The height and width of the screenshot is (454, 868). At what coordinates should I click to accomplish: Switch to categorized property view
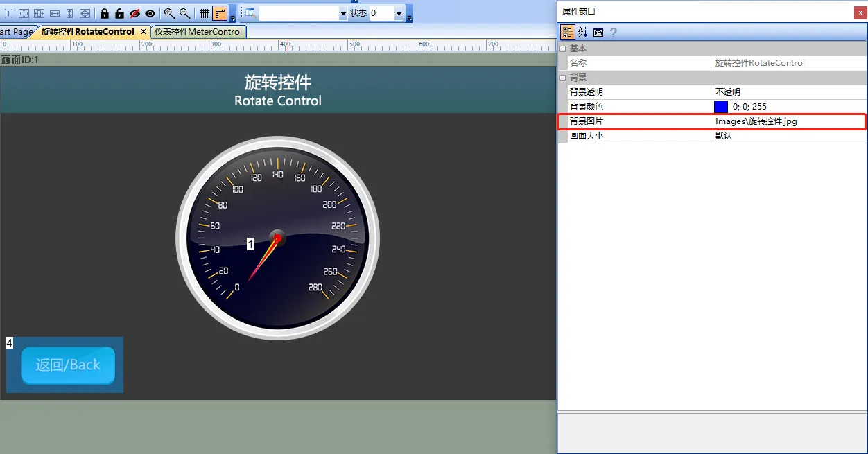click(567, 33)
